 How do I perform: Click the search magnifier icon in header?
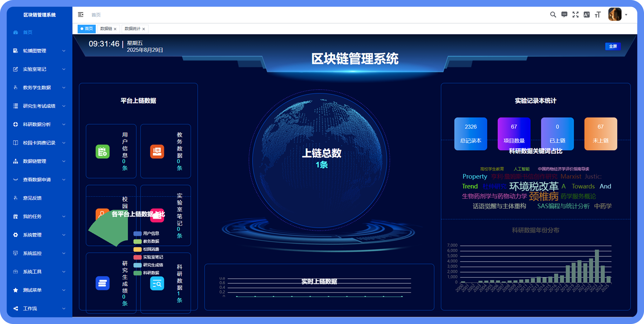(553, 15)
